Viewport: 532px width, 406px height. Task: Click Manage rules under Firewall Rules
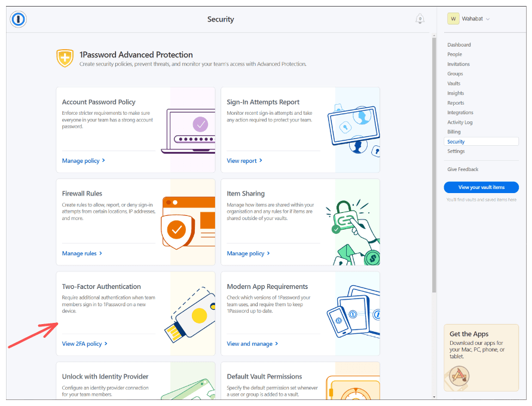point(80,253)
